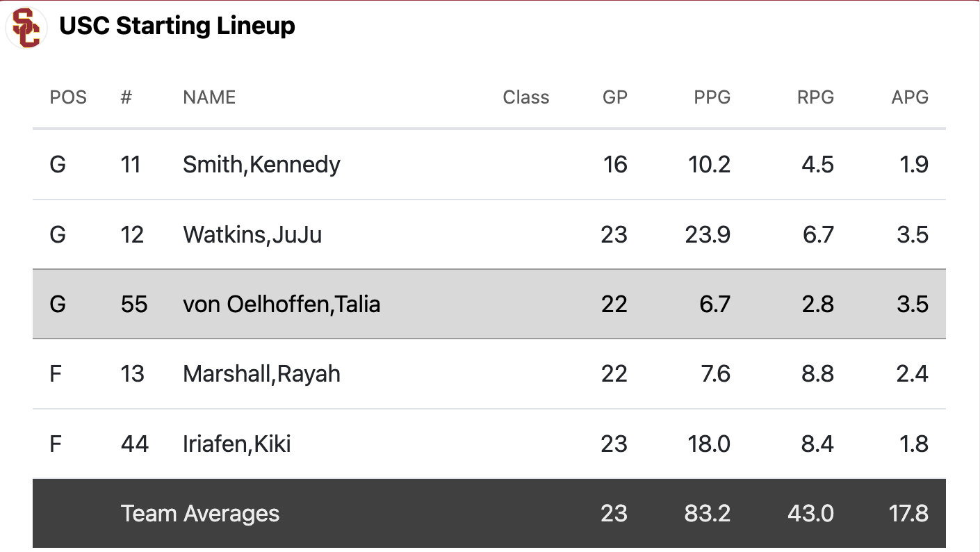Sort table by APG column header
The height and width of the screenshot is (552, 980).
[909, 97]
